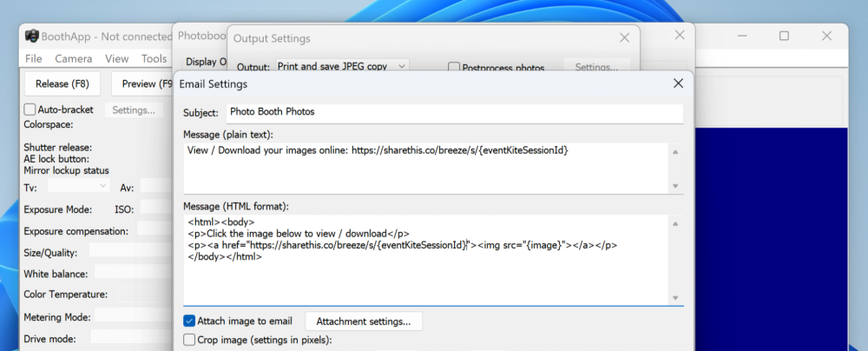This screenshot has height=351, width=868.
Task: Maximize the BoothApp main window
Action: click(x=784, y=36)
